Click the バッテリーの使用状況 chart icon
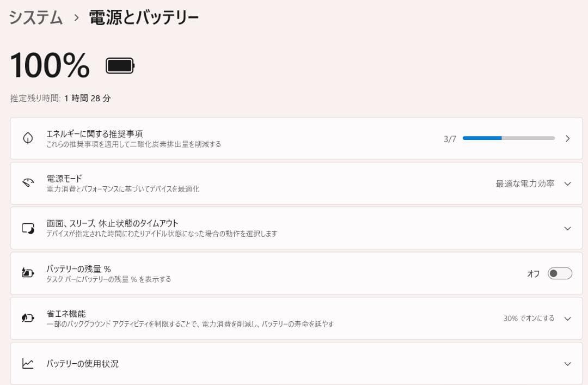The height and width of the screenshot is (385, 588). pos(29,363)
